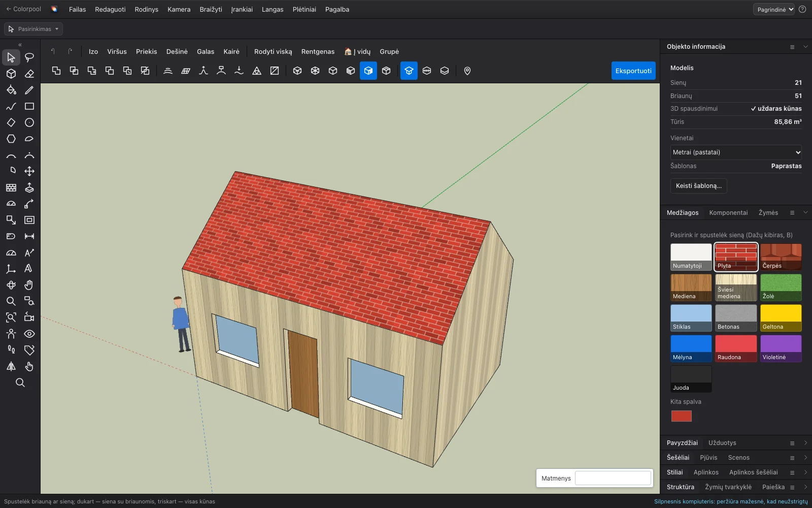This screenshot has height=508, width=812.
Task: Open the Metrai (pastatai) units dropdown
Action: tap(736, 152)
